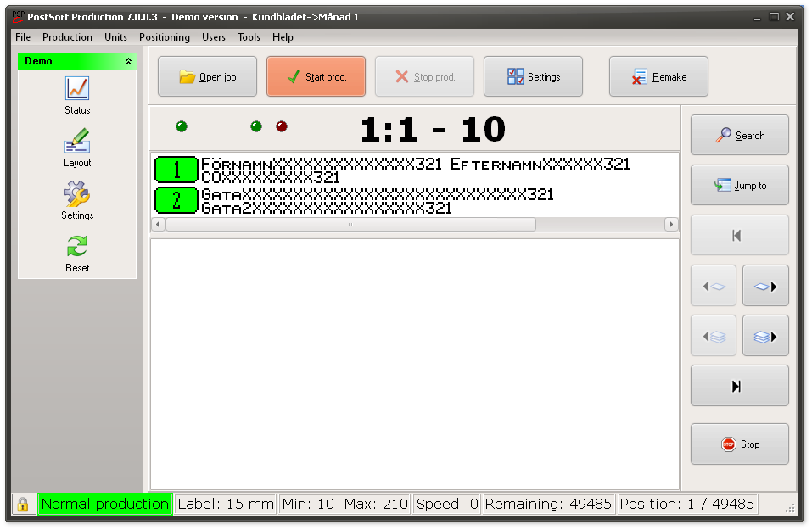Click the PostSort app icon in title bar
The width and height of the screenshot is (812, 530).
[18, 17]
